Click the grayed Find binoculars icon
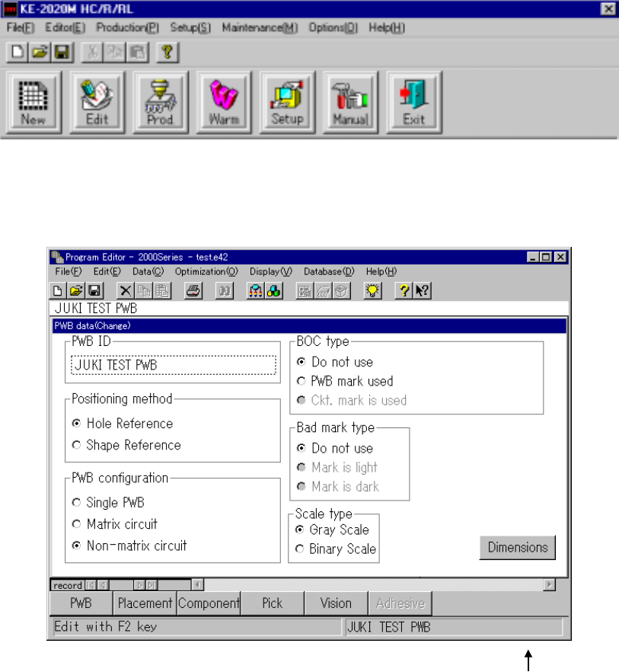Image resolution: width=619 pixels, height=672 pixels. pos(225,290)
